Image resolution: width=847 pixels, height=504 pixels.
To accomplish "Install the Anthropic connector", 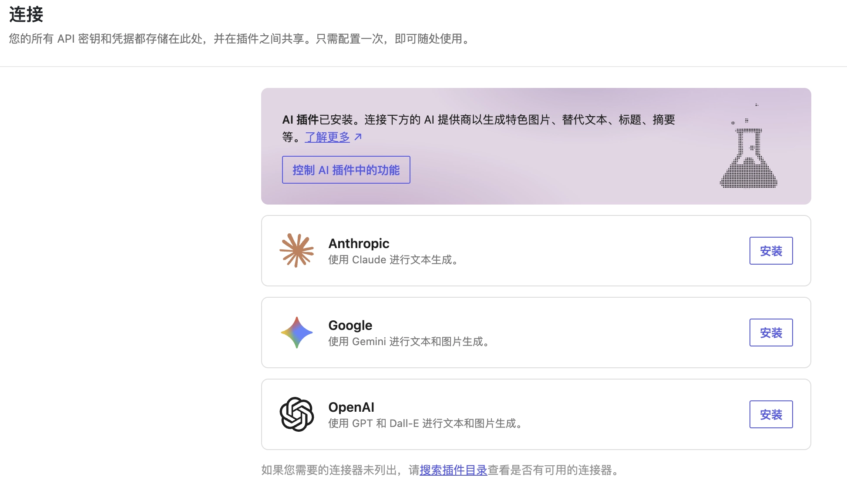I will (771, 251).
